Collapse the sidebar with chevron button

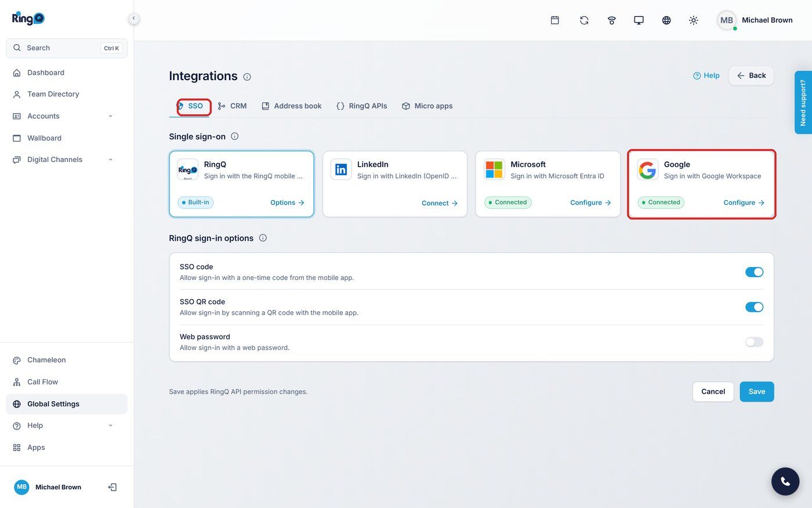click(133, 18)
